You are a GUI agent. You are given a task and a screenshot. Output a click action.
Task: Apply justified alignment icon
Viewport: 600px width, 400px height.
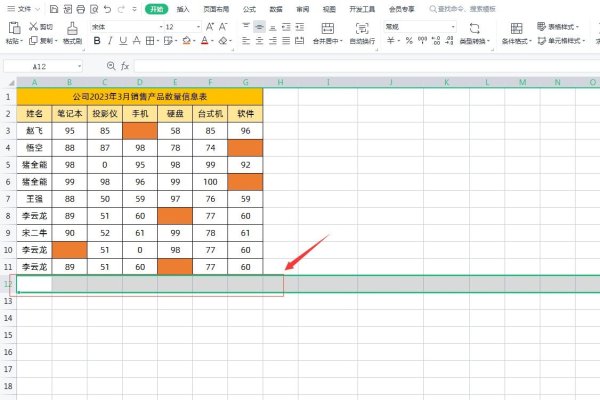(x=286, y=41)
